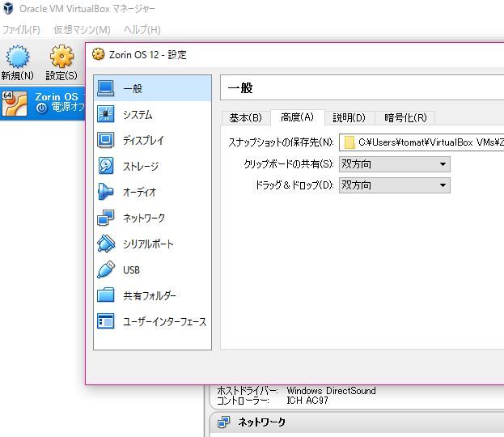The width and height of the screenshot is (504, 437).
Task: Switch to the 暗号化(R) tab
Action: point(405,118)
